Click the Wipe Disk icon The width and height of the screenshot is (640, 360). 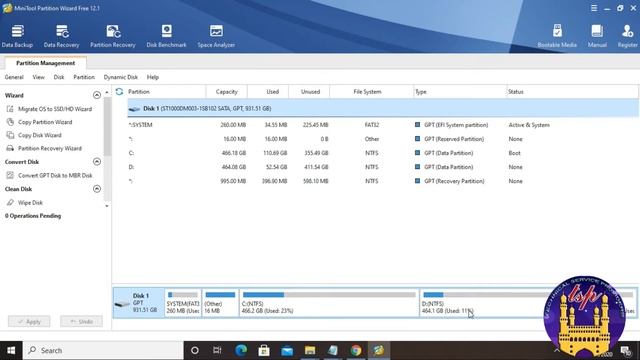tap(10, 202)
